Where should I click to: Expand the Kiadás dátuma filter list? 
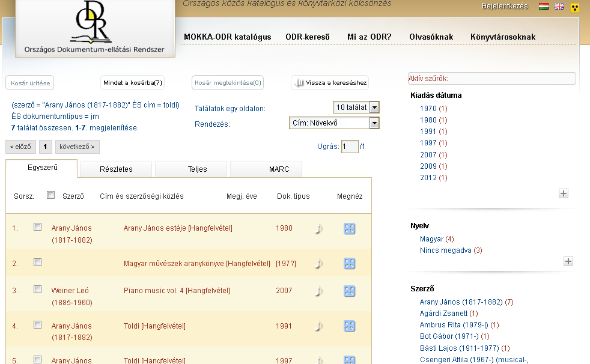tap(563, 193)
